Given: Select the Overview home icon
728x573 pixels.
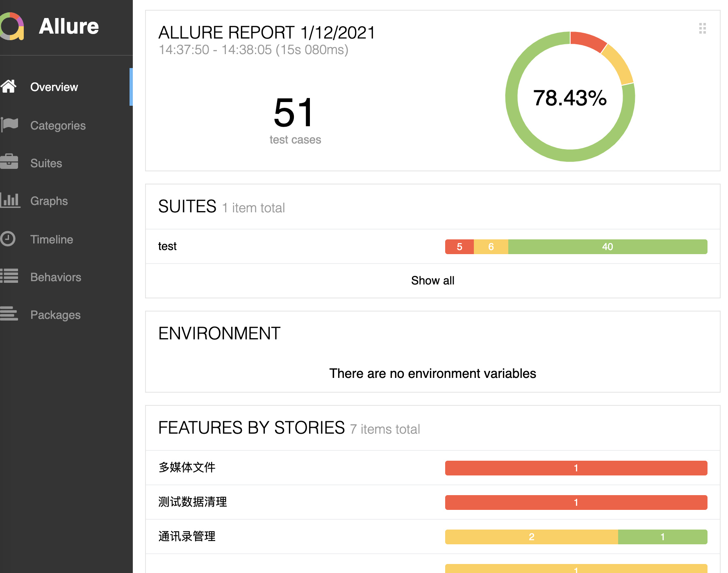Looking at the screenshot, I should click(x=9, y=86).
